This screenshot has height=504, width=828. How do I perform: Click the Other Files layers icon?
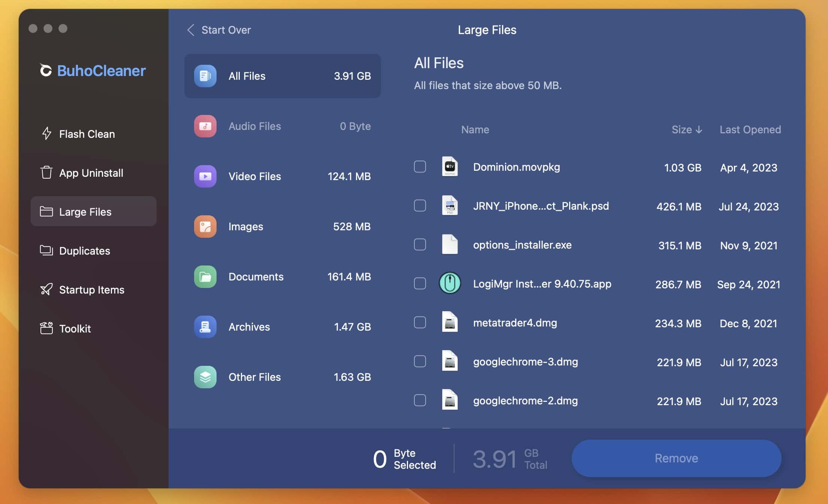pos(205,377)
